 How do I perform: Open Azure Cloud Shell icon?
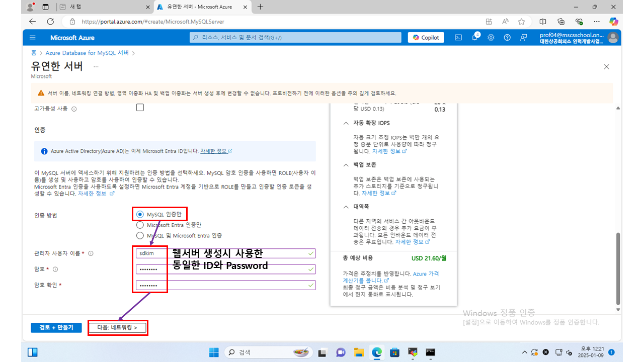(x=458, y=38)
